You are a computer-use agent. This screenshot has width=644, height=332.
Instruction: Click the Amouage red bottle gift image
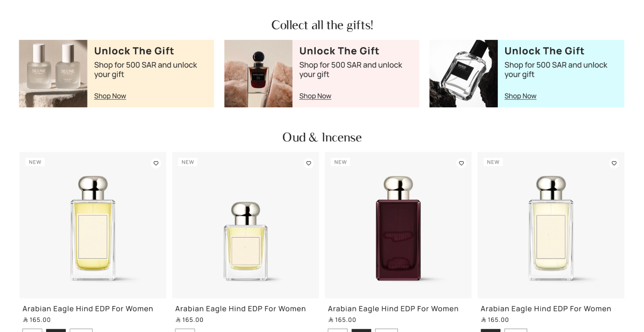coord(259,74)
